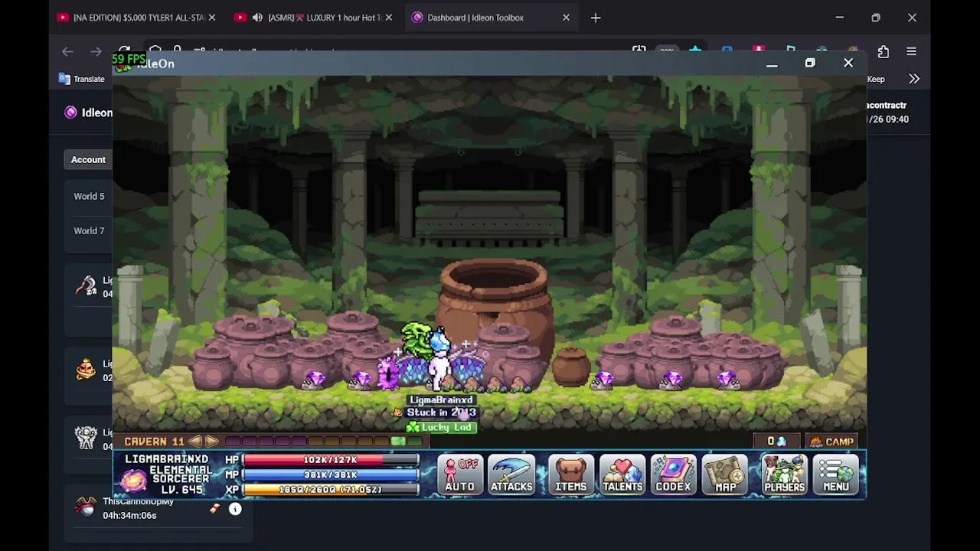Open the ATTACKS menu in game bar
Image resolution: width=980 pixels, height=551 pixels.
coord(511,474)
